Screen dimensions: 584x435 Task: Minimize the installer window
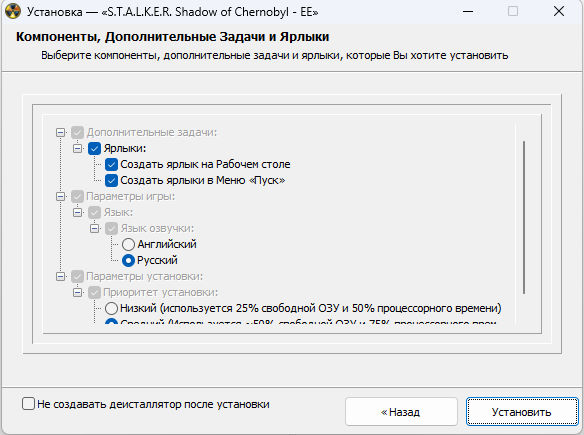point(468,12)
